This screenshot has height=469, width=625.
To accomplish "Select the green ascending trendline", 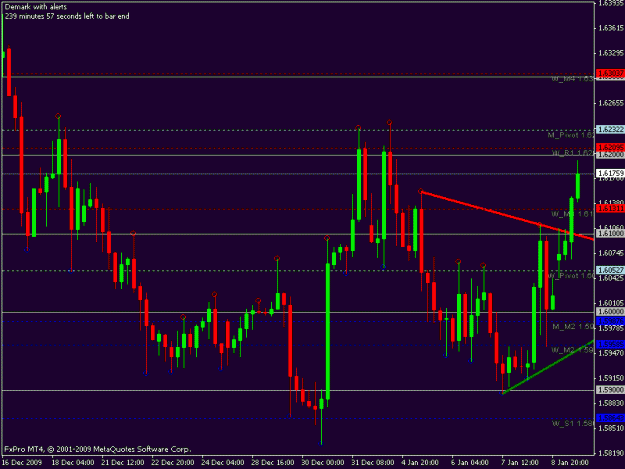I will click(x=548, y=367).
